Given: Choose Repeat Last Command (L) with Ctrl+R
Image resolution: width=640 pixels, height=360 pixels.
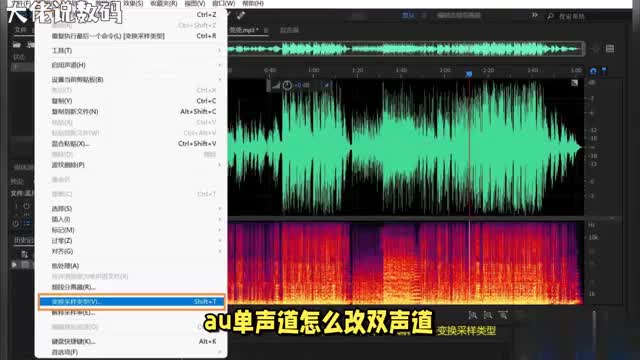Looking at the screenshot, I should pyautogui.click(x=131, y=36).
